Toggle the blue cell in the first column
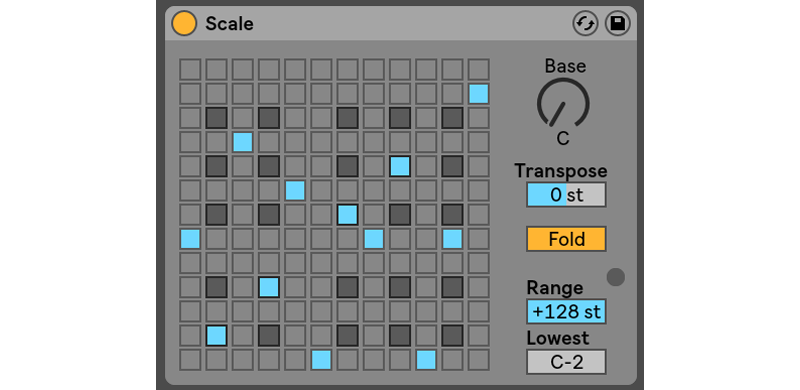Viewport: 800px width, 390px height. pos(190,238)
